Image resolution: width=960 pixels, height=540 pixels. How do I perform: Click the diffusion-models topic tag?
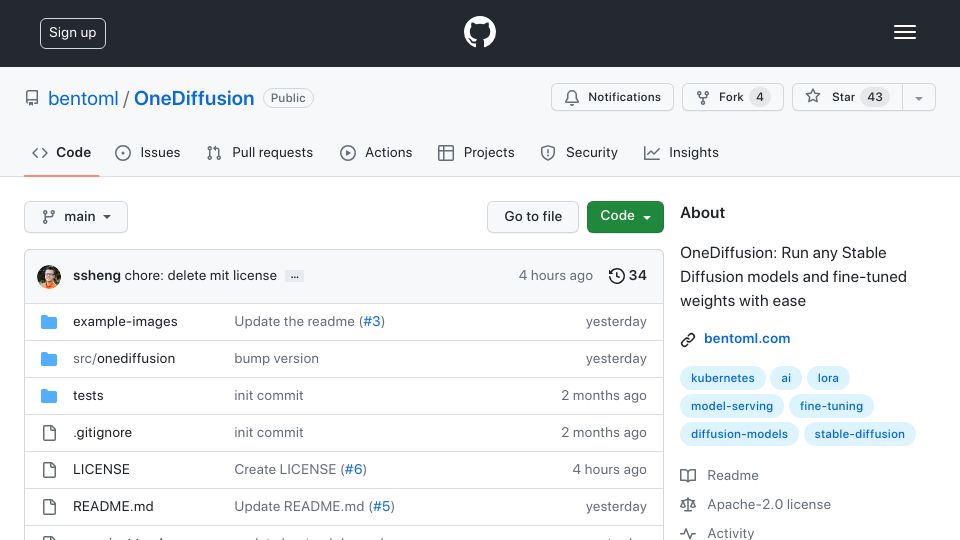pyautogui.click(x=739, y=434)
